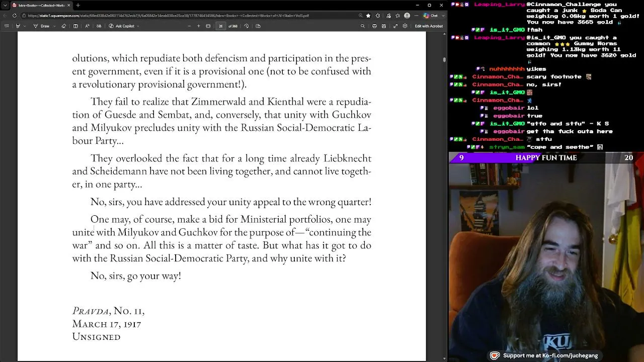Click the Ko-fi cup icon

pyautogui.click(x=495, y=355)
